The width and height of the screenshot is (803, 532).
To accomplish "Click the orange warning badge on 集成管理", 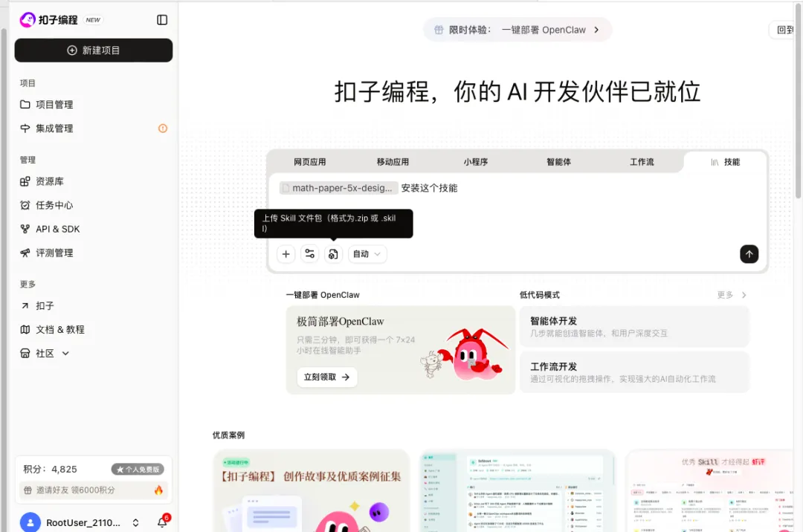I will pyautogui.click(x=163, y=129).
